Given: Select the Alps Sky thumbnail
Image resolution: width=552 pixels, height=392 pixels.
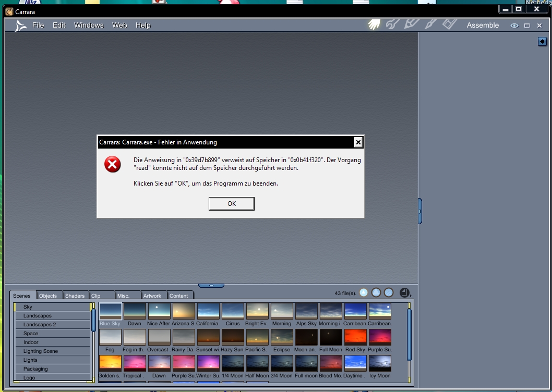Looking at the screenshot, I should [x=306, y=311].
